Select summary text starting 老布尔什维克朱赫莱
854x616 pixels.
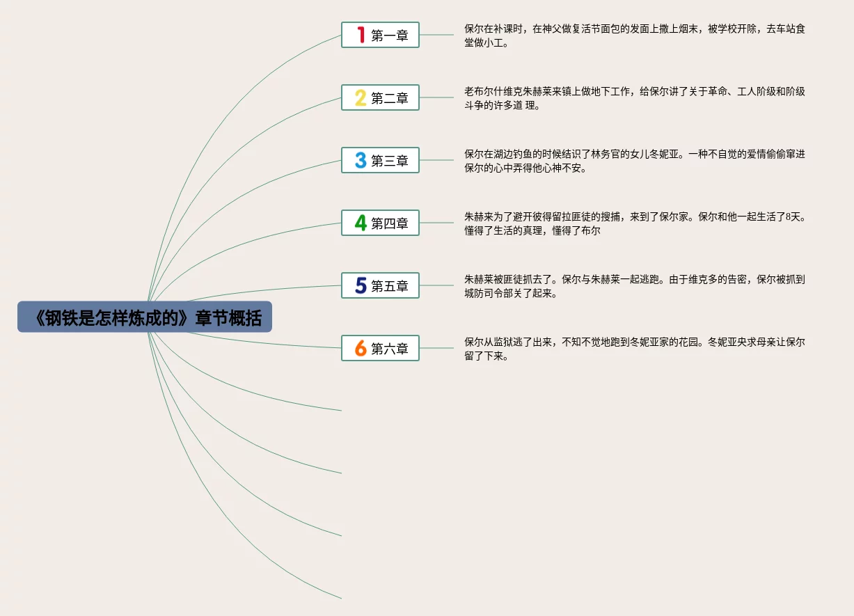pyautogui.click(x=635, y=98)
